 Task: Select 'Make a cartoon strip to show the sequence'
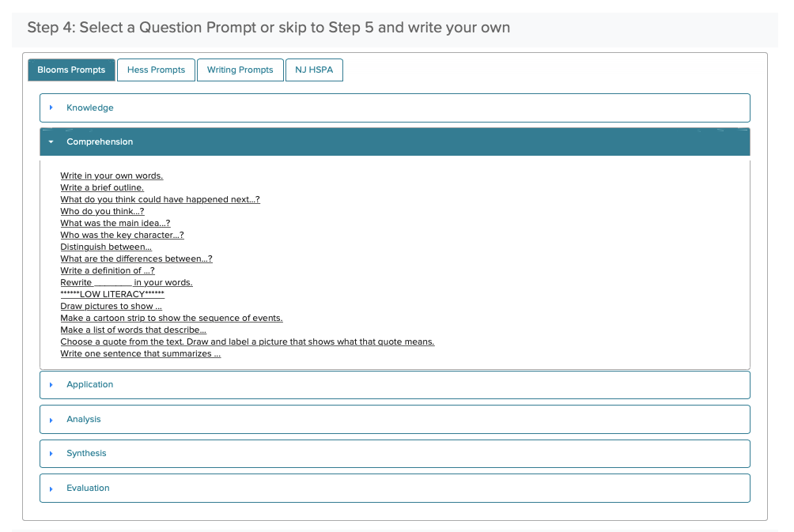tap(172, 318)
